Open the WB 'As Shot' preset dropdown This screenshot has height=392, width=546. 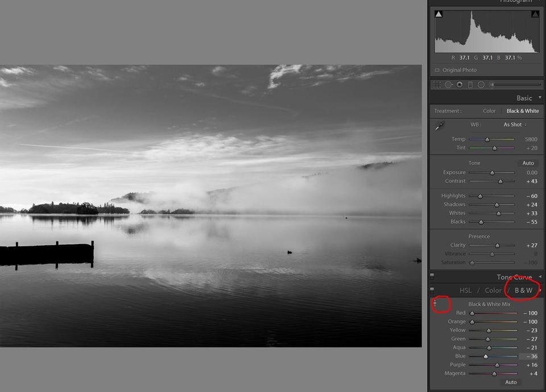pyautogui.click(x=515, y=125)
